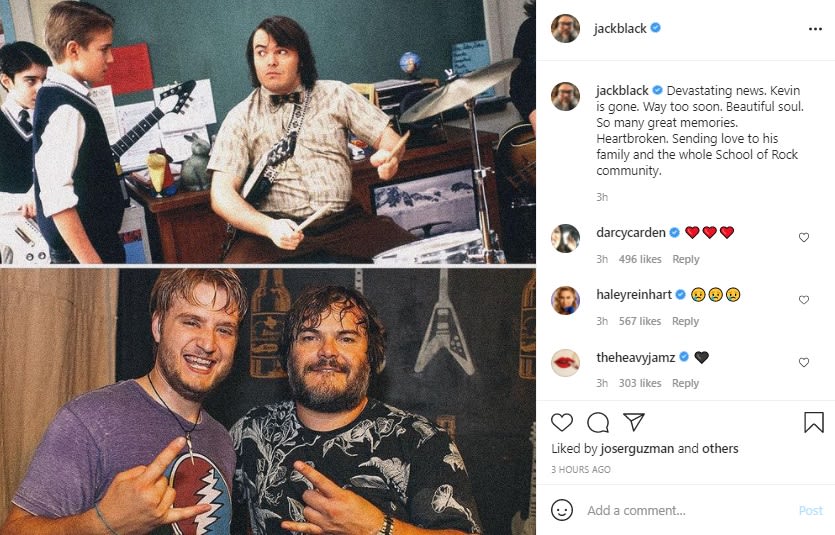
Task: Like the post with the heart icon
Action: point(562,422)
